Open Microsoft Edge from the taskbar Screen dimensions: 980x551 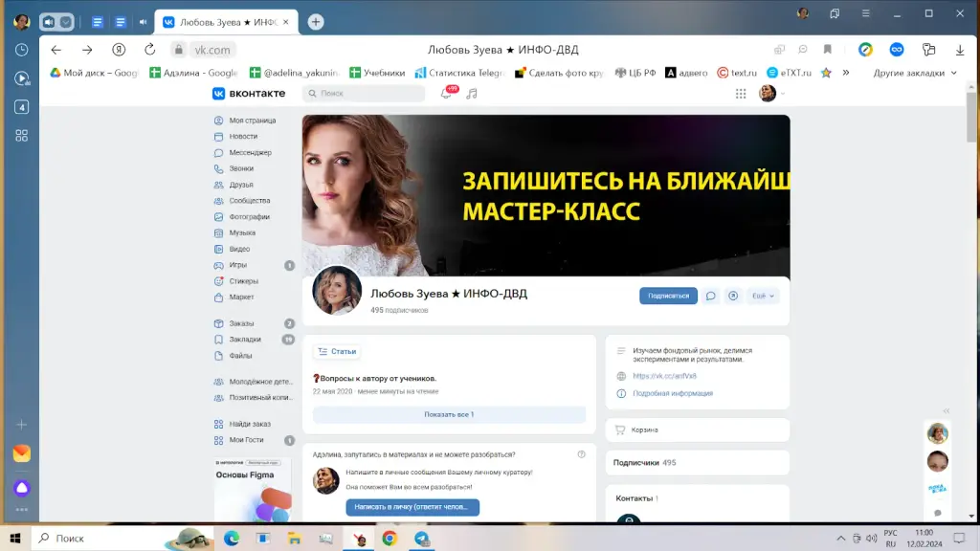click(x=232, y=539)
